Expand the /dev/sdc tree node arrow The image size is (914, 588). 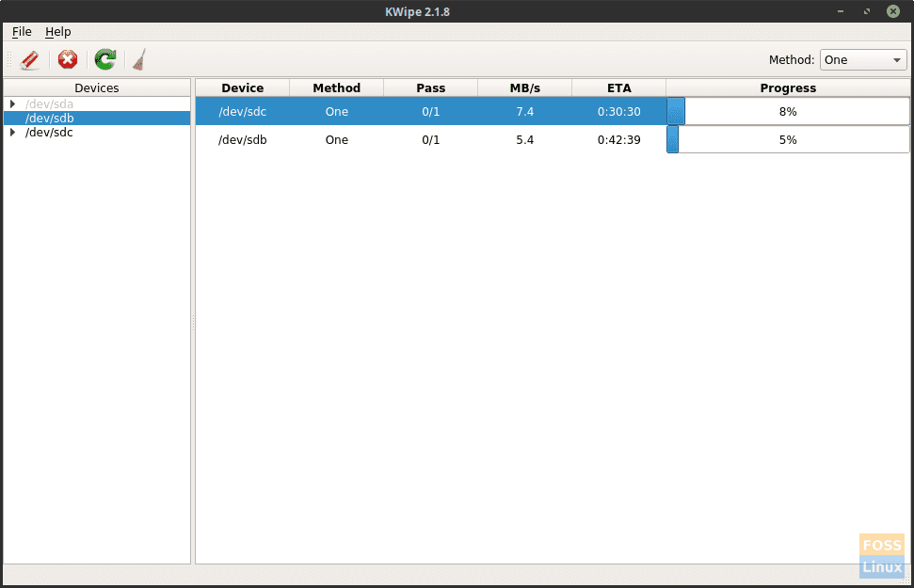coord(12,133)
